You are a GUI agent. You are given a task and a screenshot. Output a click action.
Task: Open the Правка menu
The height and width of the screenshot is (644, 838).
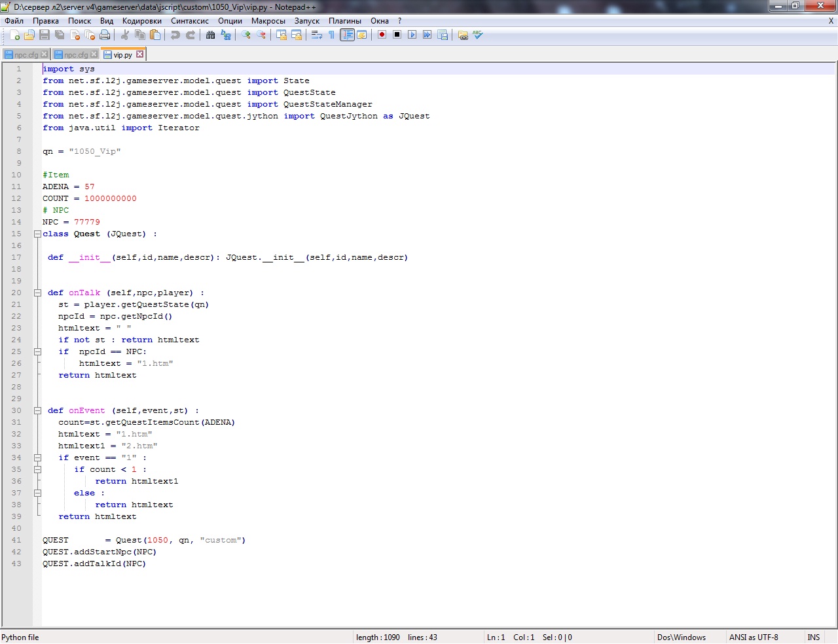click(46, 21)
